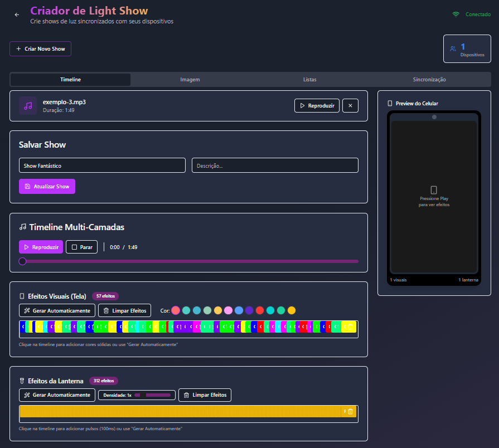499x448 pixels.
Task: Stop timeline playback with Parar
Action: [x=82, y=247]
